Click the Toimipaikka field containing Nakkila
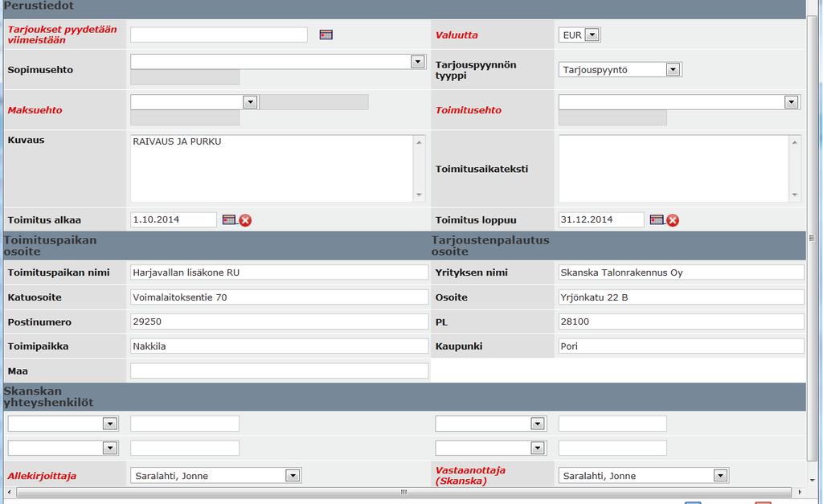 click(279, 346)
